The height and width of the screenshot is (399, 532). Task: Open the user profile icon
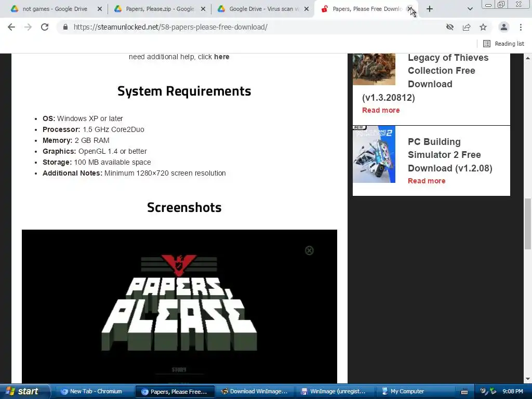tap(504, 27)
